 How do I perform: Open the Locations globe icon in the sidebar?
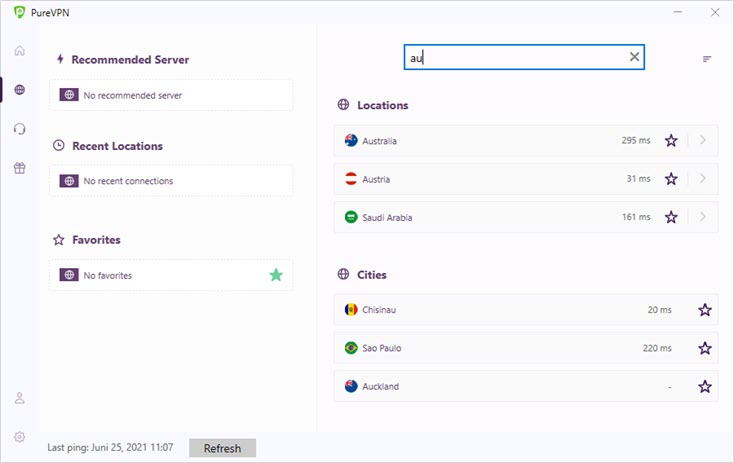tap(19, 89)
